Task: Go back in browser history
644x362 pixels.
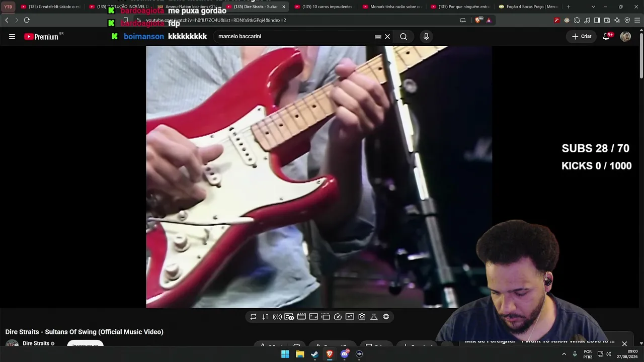Action: click(7, 20)
